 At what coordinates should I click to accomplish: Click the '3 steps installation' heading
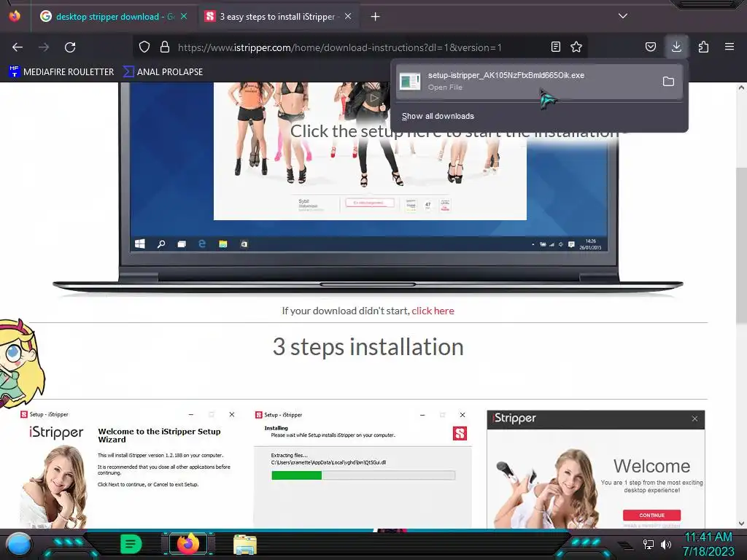click(x=368, y=346)
